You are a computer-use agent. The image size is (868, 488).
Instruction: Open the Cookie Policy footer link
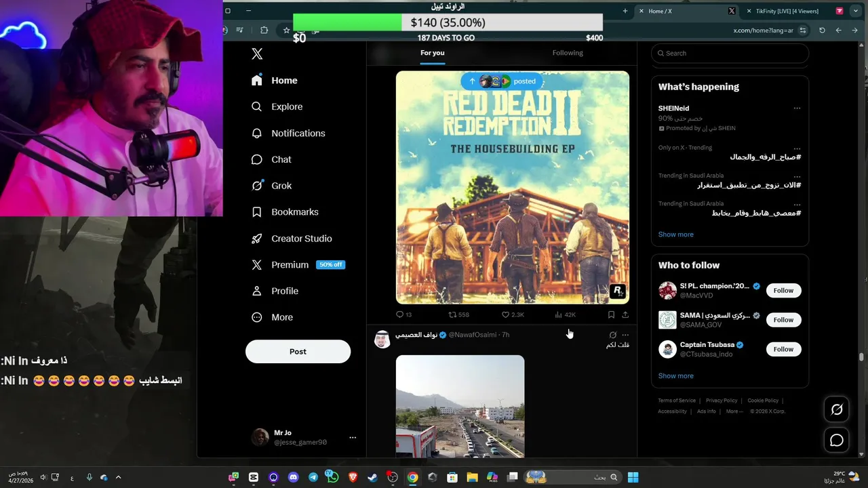click(763, 401)
